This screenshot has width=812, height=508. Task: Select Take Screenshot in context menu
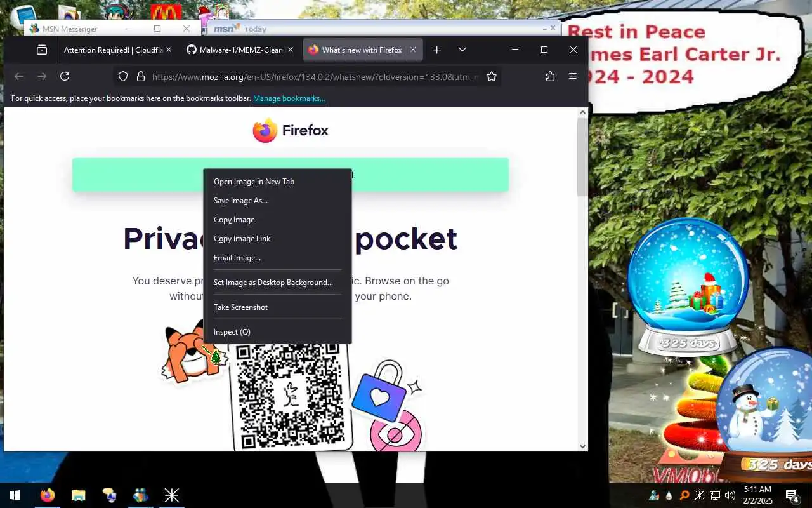pyautogui.click(x=277, y=307)
